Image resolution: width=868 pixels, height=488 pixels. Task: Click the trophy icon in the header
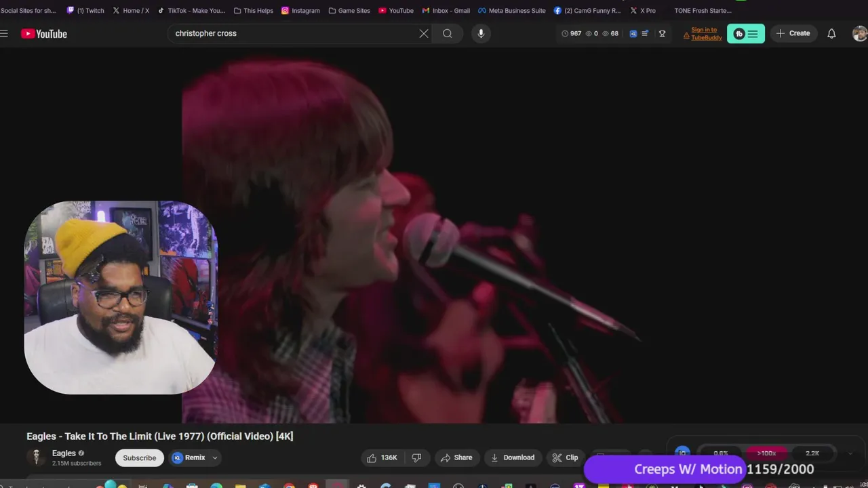pos(663,33)
